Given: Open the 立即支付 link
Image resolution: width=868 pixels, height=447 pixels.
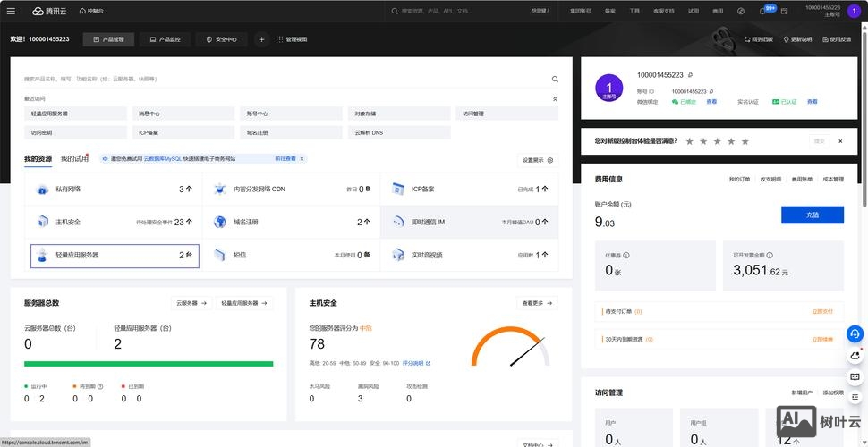Looking at the screenshot, I should click(x=821, y=311).
